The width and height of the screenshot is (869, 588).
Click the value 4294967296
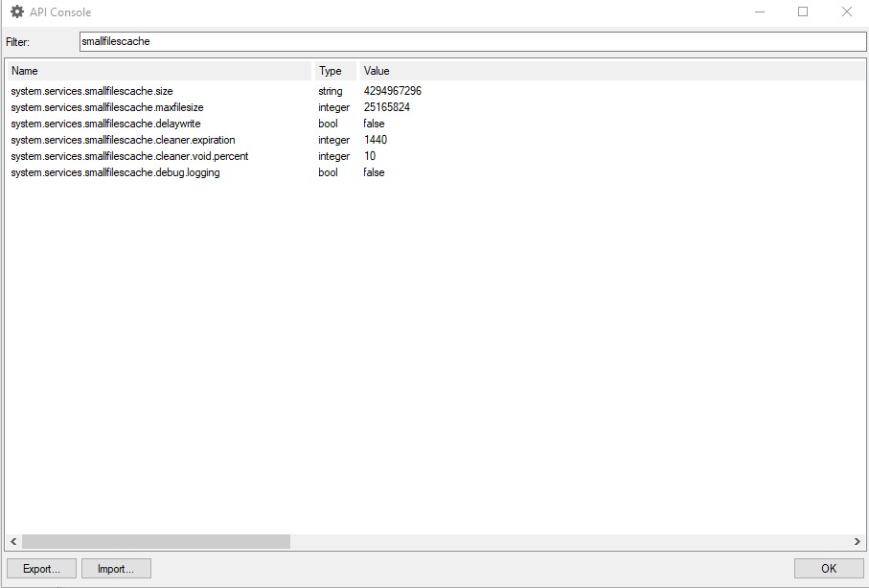coord(393,91)
